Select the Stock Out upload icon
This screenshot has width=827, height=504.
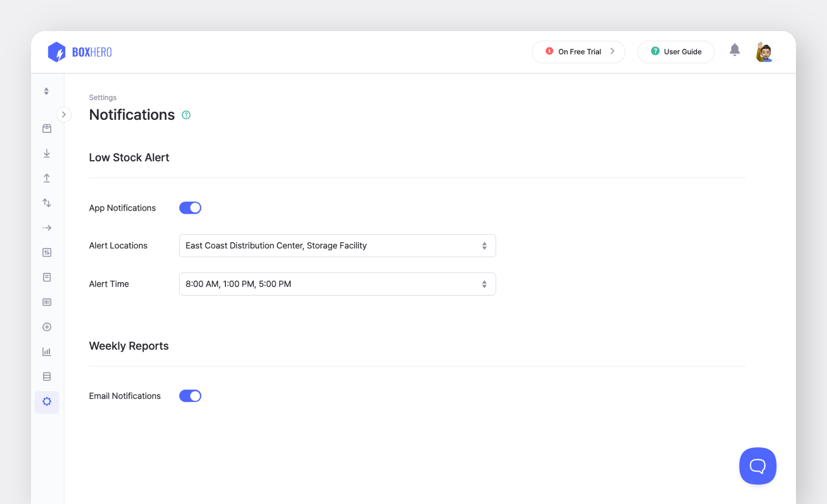pos(47,178)
